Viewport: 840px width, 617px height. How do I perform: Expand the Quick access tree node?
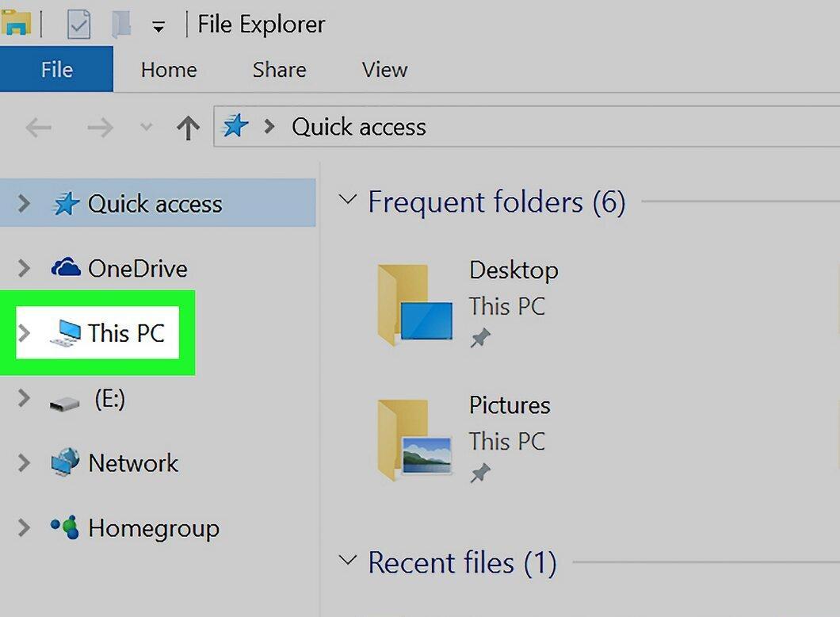tap(24, 204)
